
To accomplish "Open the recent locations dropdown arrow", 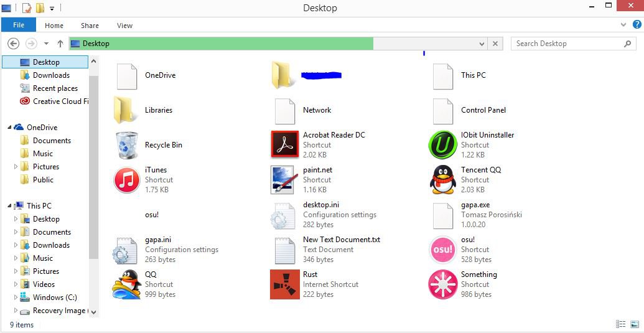I will pyautogui.click(x=47, y=44).
